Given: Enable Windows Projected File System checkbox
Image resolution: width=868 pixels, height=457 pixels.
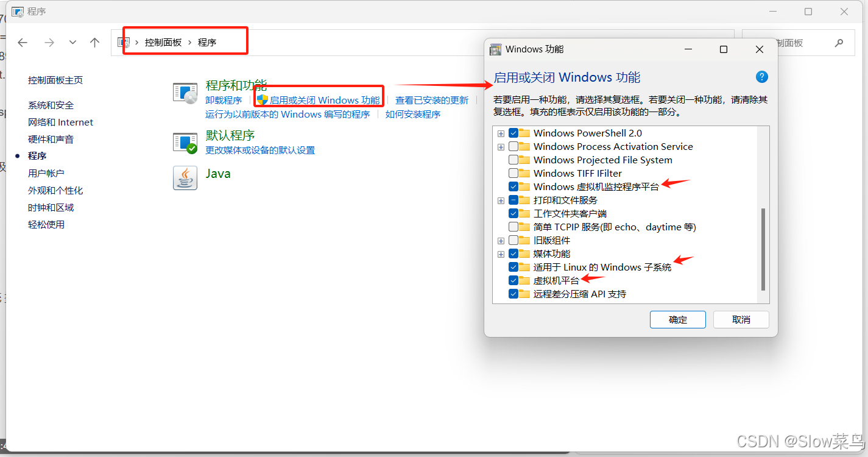Looking at the screenshot, I should click(x=513, y=160).
